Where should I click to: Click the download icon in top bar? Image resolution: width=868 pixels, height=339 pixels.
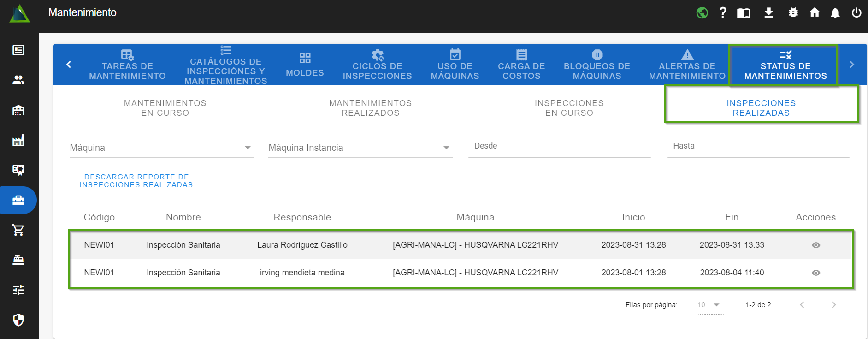pyautogui.click(x=768, y=13)
